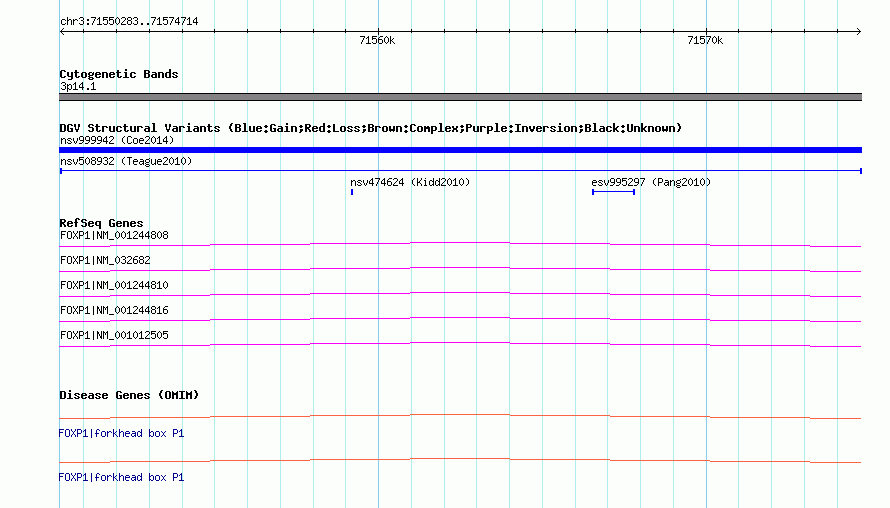
Task: Click the magenta line under NM_001012505
Action: click(460, 343)
